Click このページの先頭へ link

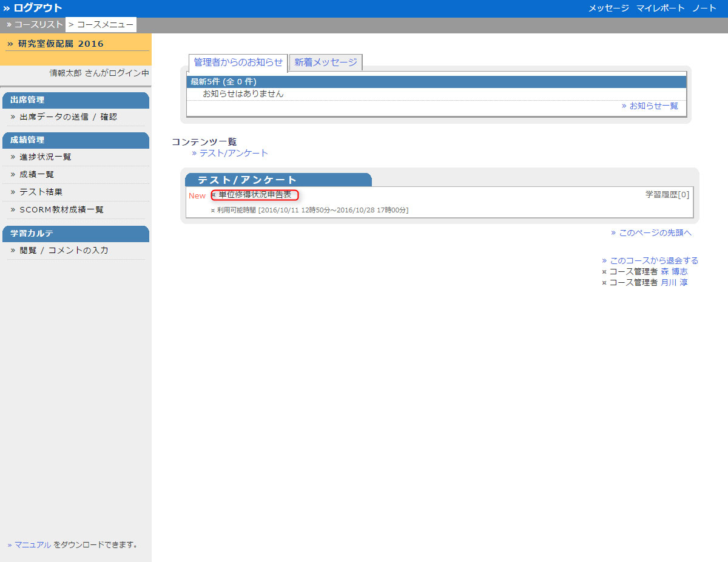click(655, 232)
